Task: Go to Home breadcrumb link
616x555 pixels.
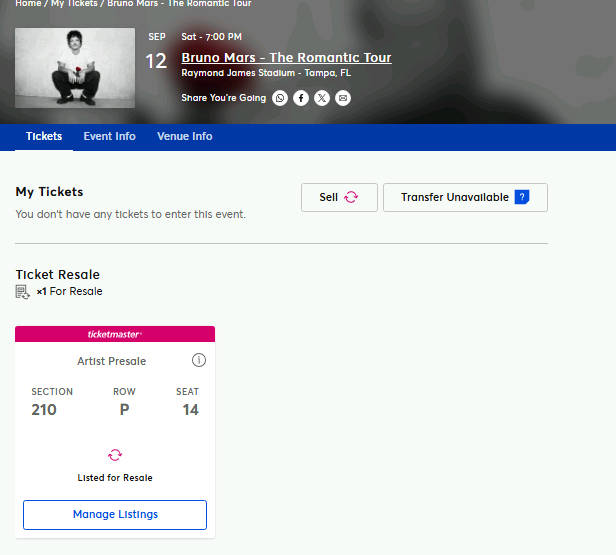Action: coord(28,4)
